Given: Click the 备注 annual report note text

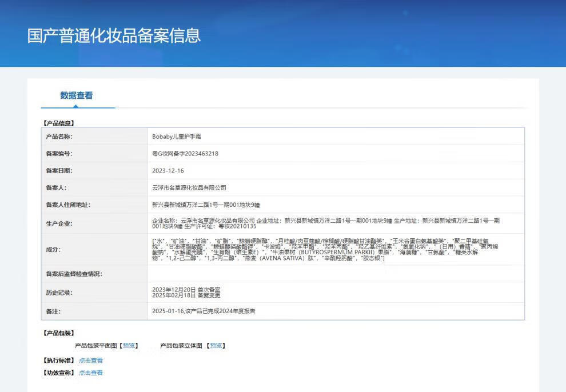Looking at the screenshot, I should click(204, 311).
